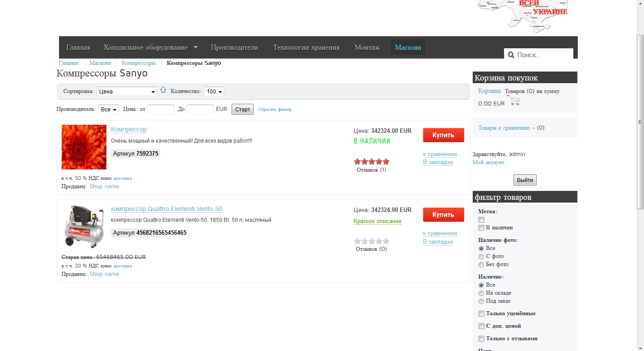Open 'Shop name' seller of Компрессор
Viewport: 644px width, 351px height.
[104, 186]
